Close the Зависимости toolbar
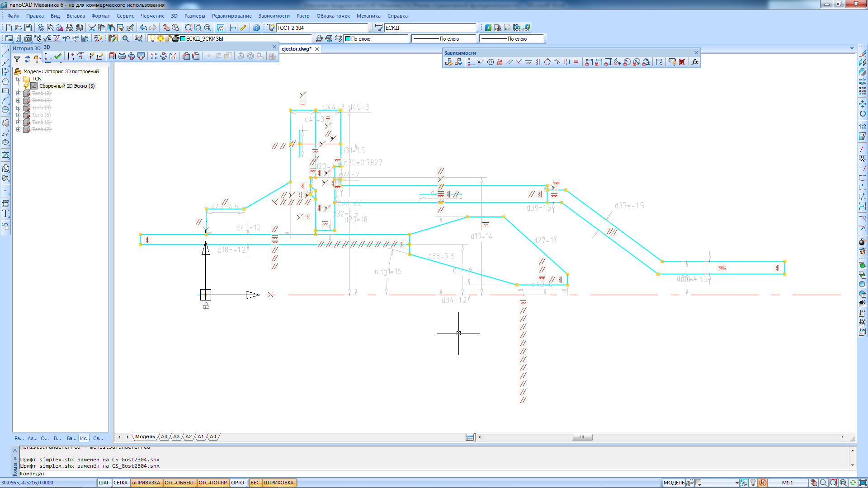Screen dimensions: 868x488 pyautogui.click(x=696, y=53)
